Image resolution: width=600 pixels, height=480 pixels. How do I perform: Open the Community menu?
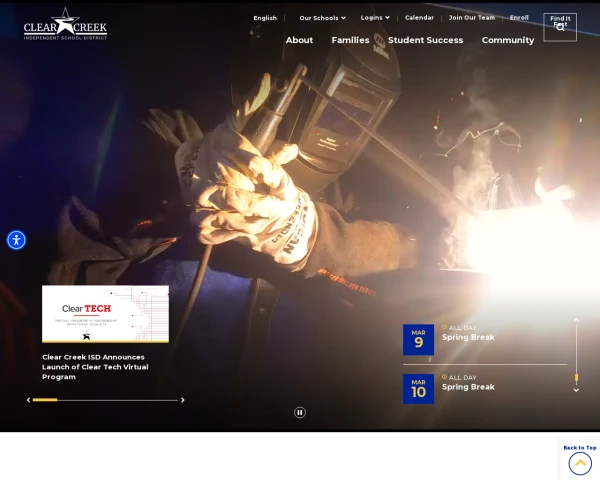pyautogui.click(x=508, y=40)
